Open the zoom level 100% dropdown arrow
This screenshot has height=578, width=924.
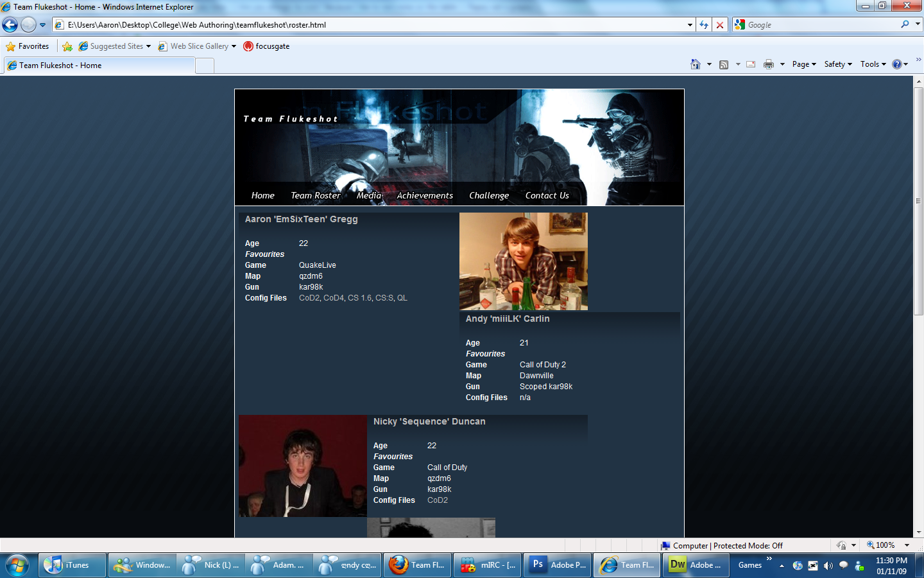(907, 545)
